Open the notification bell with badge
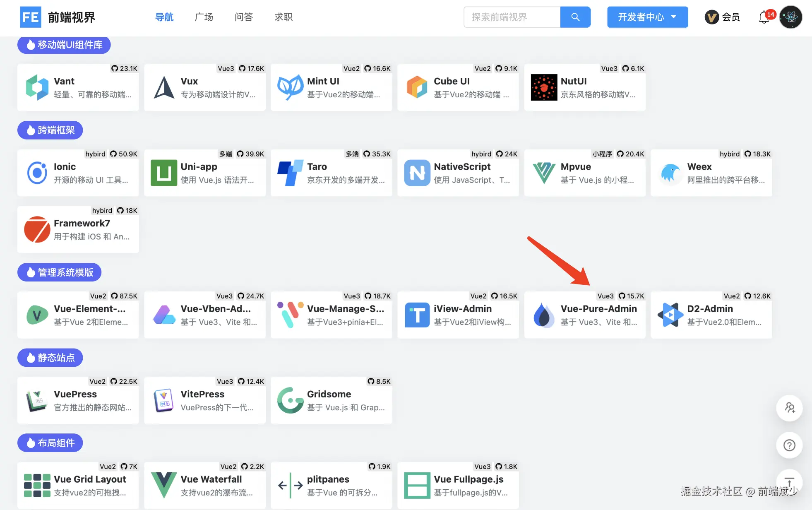Viewport: 812px width, 510px height. tap(764, 17)
